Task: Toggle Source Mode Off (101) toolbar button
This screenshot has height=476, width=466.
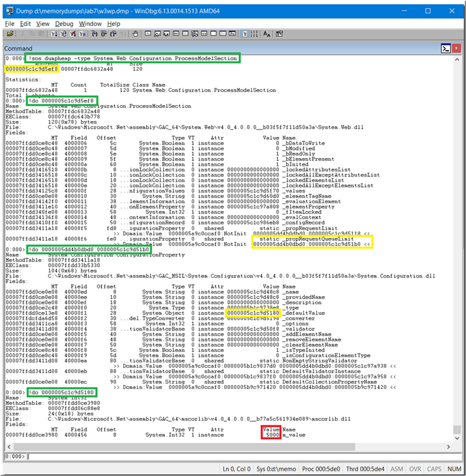Action: click(254, 34)
